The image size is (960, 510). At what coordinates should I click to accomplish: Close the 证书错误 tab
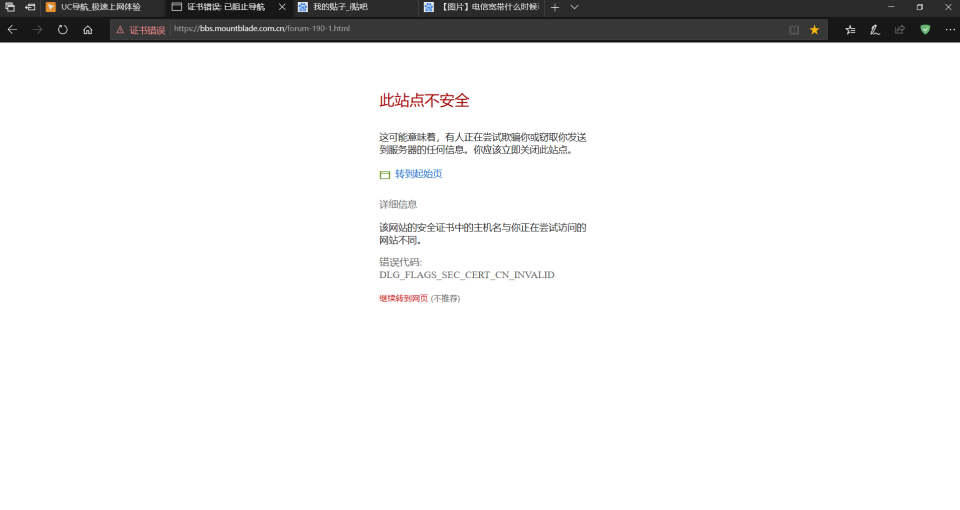tap(282, 7)
